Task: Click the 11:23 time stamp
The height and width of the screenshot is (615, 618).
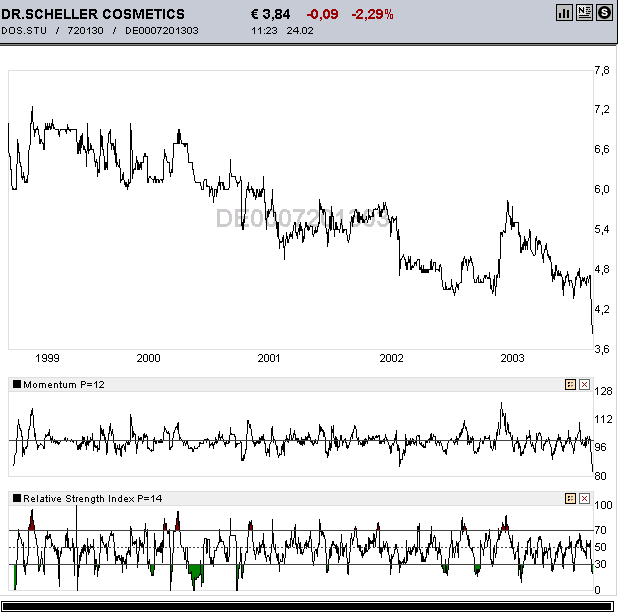Action: (x=264, y=30)
